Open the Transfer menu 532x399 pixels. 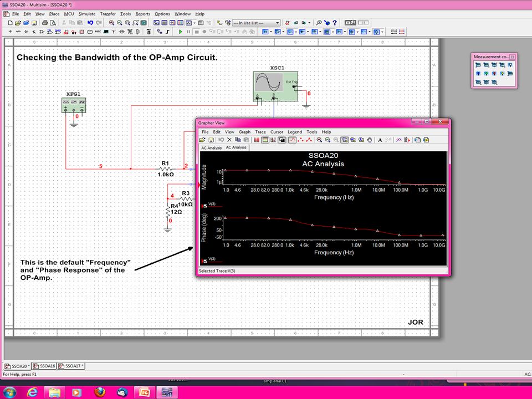pos(108,14)
